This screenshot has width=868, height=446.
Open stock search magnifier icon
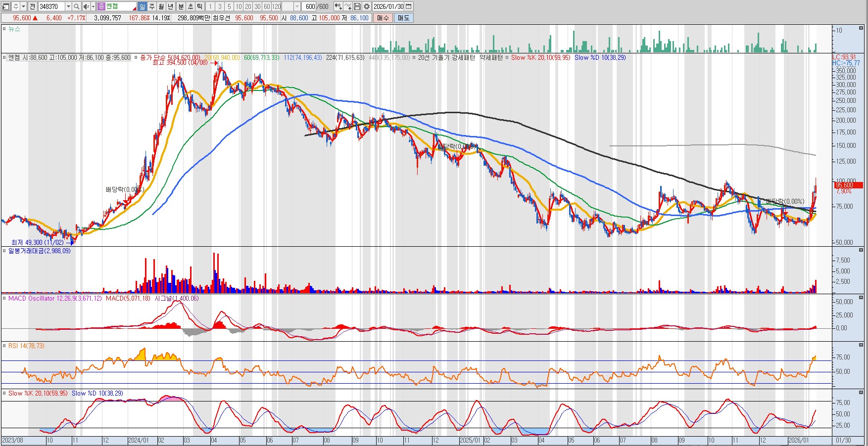tap(77, 6)
